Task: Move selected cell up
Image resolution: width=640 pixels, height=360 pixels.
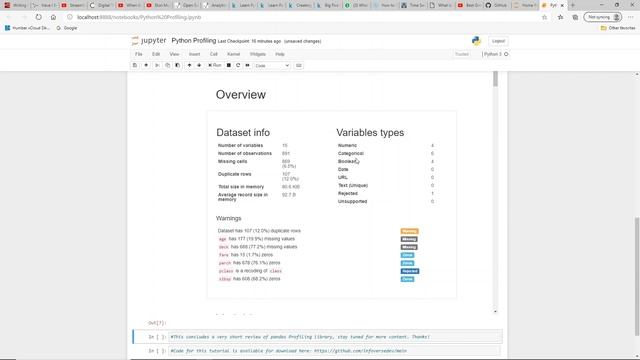Action: pyautogui.click(x=189, y=65)
